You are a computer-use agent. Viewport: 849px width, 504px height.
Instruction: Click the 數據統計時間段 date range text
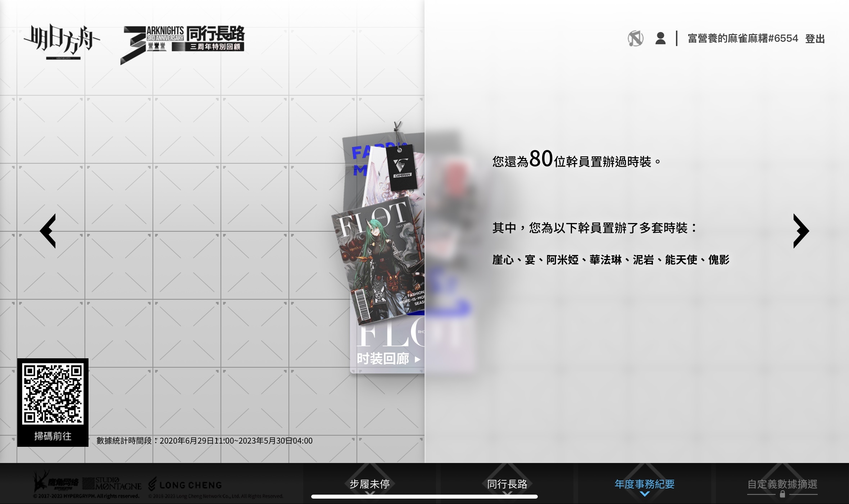click(204, 441)
